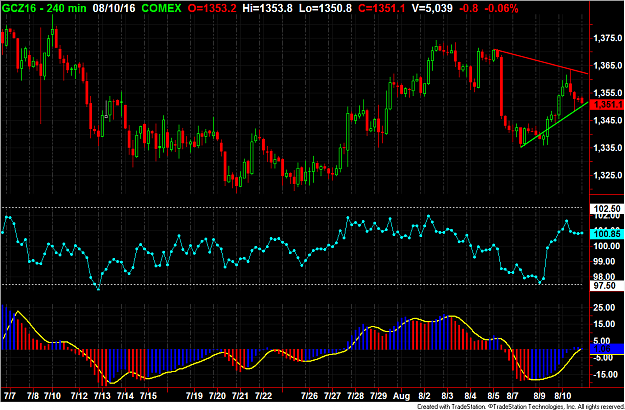Select the 7/14 date axis label
The height and width of the screenshot is (410, 625).
point(126,397)
